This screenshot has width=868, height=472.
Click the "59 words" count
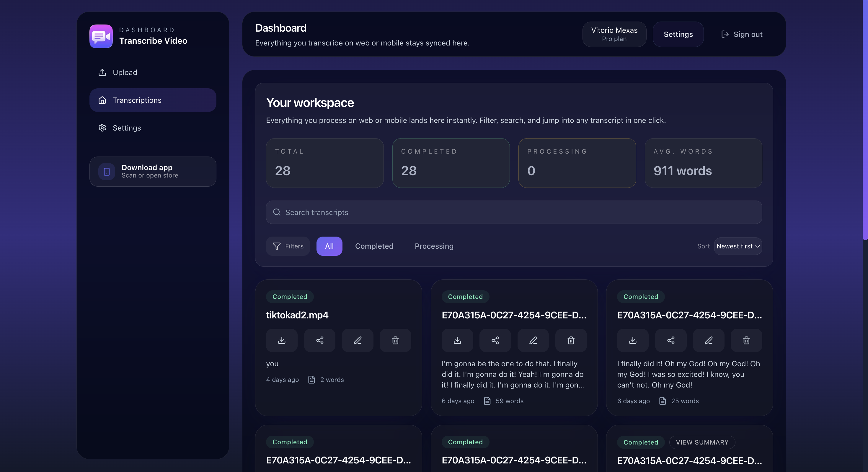click(510, 401)
